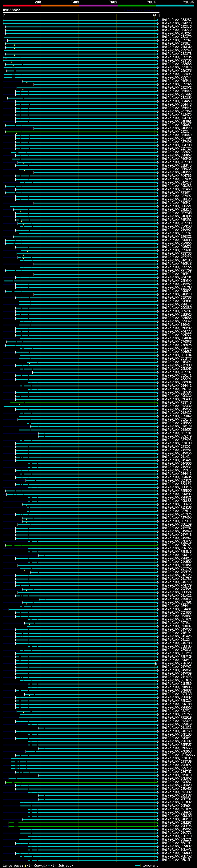This screenshot has height=868, width=197.
Task: Select hit label UniRef100_A1XKU6
Action: tap(177, 508)
